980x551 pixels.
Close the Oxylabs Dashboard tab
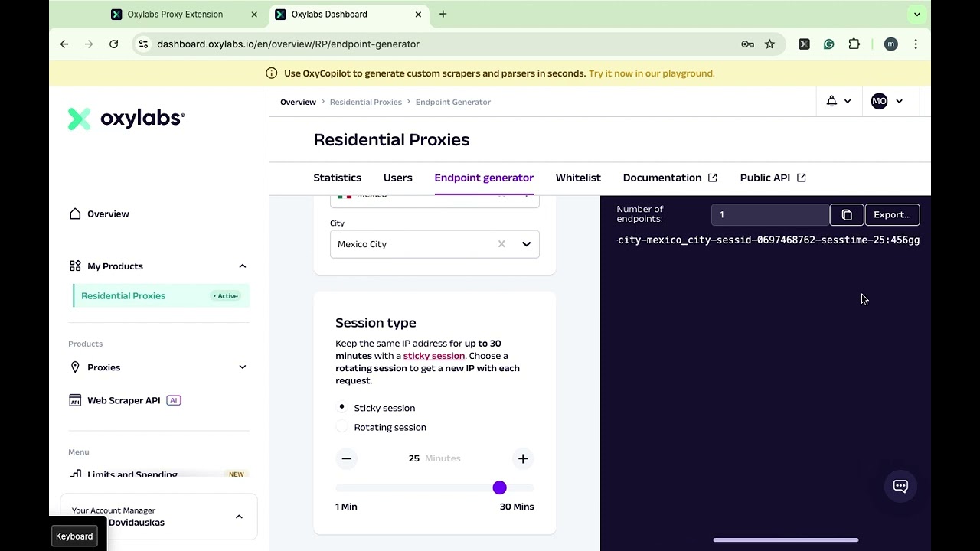point(418,15)
